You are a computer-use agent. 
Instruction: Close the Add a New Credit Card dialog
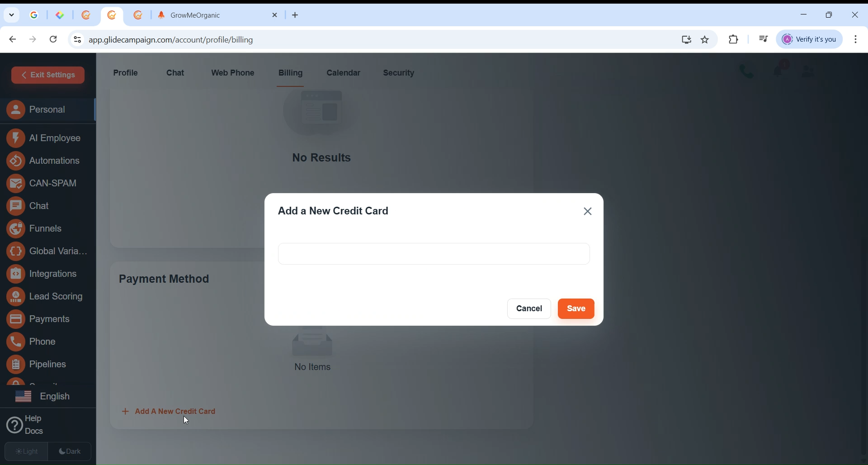588,211
